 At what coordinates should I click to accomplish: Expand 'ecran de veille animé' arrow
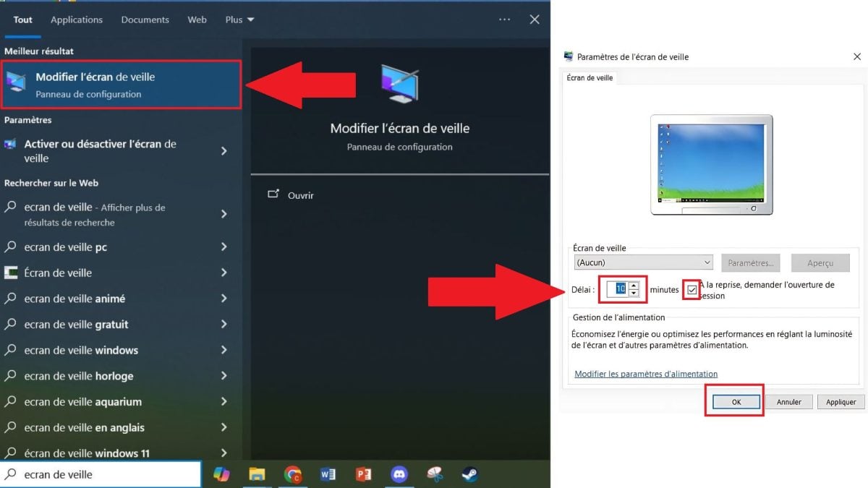click(x=224, y=299)
